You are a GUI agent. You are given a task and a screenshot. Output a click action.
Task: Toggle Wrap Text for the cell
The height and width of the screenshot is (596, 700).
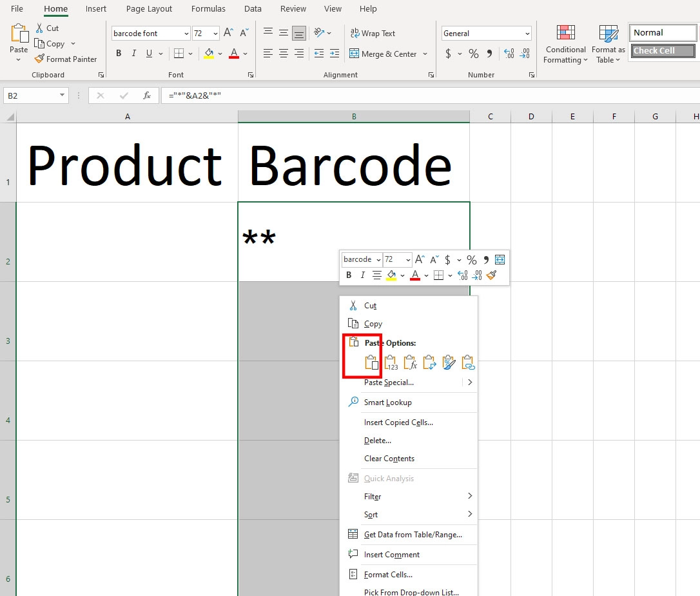373,34
